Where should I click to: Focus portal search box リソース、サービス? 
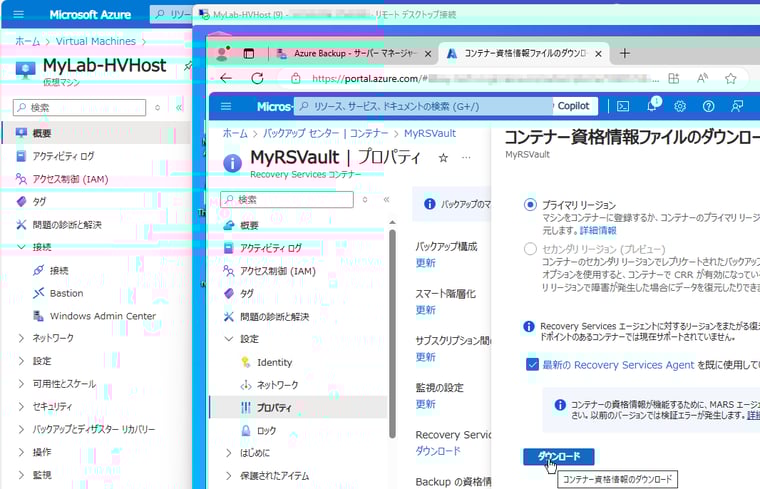coord(423,106)
